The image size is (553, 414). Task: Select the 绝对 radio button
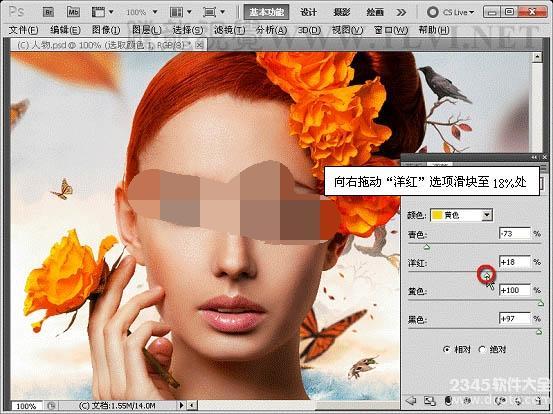tap(482, 349)
